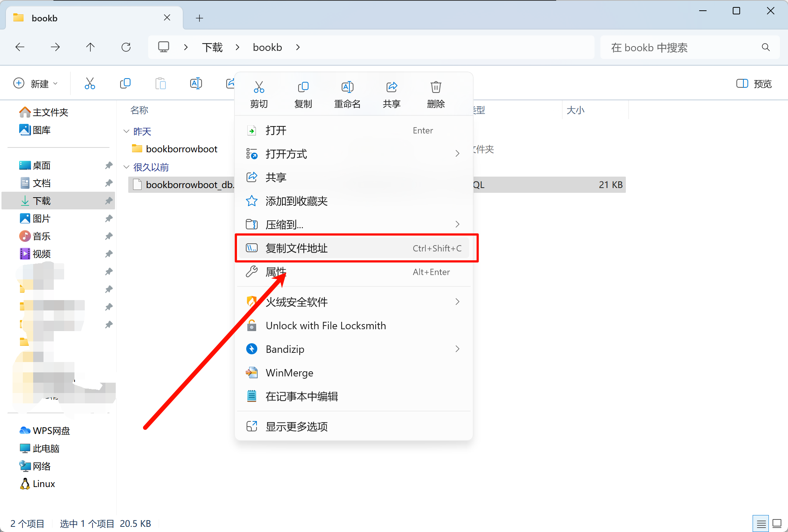The width and height of the screenshot is (788, 532).
Task: Choose 共享 in the context menu list
Action: click(x=354, y=178)
